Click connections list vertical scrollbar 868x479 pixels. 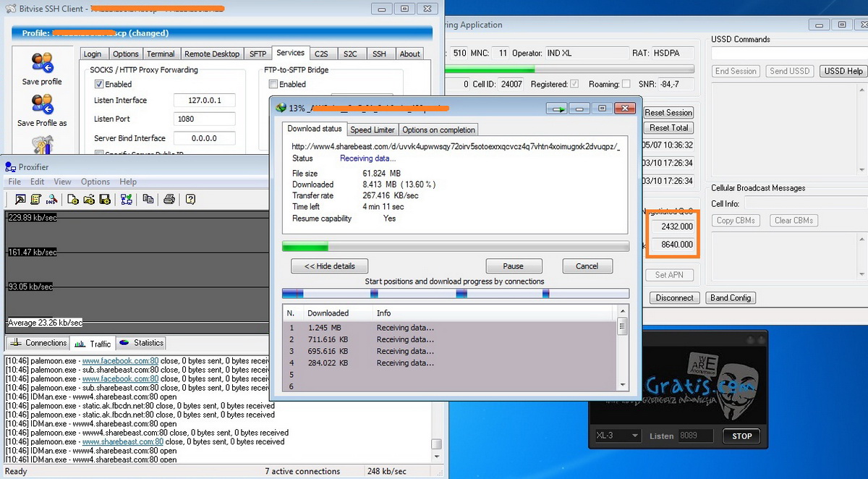point(622,349)
